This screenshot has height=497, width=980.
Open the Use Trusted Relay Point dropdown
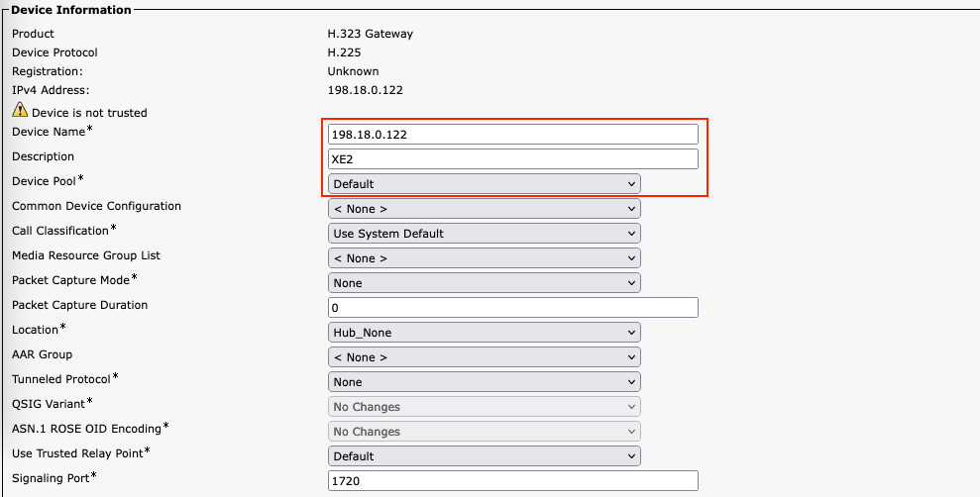(x=484, y=456)
